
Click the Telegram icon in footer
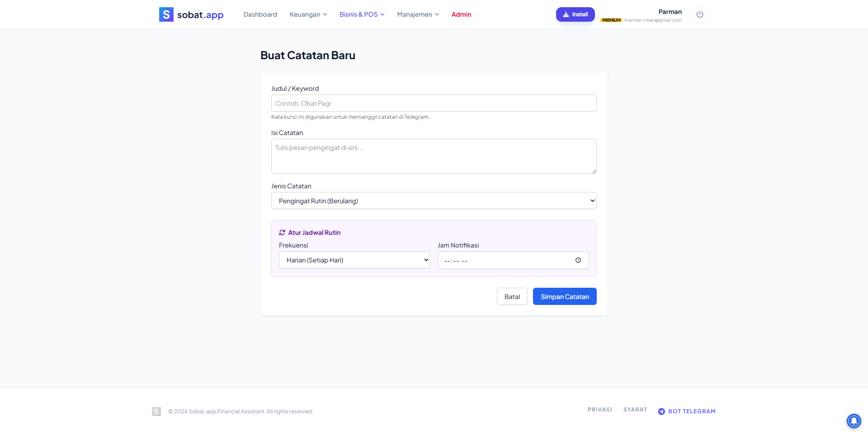click(661, 412)
